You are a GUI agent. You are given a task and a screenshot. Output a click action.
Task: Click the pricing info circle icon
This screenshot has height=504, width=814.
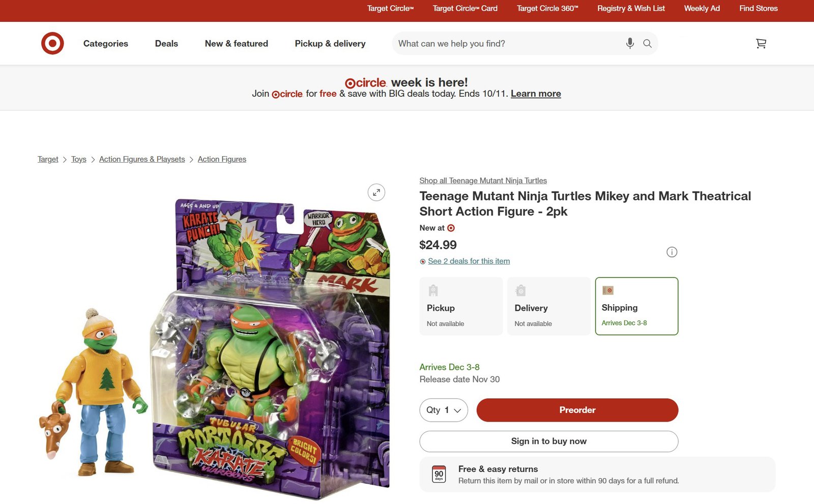tap(672, 252)
